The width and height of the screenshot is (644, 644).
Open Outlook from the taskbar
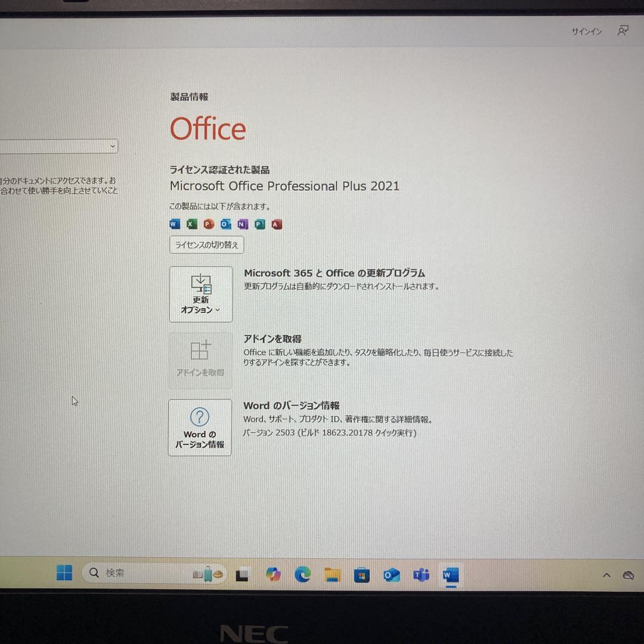tap(391, 575)
